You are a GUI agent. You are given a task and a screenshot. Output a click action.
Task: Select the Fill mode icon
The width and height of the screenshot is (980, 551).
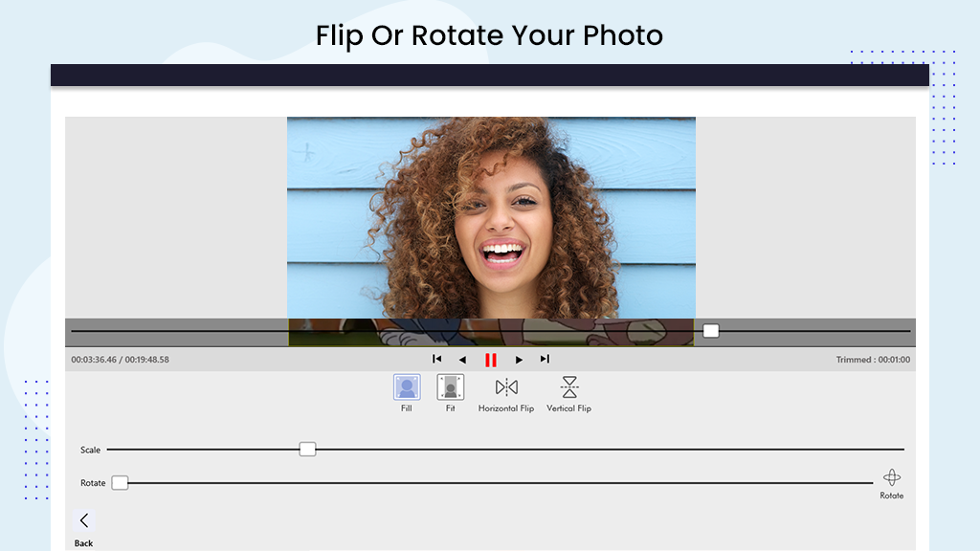click(x=407, y=387)
